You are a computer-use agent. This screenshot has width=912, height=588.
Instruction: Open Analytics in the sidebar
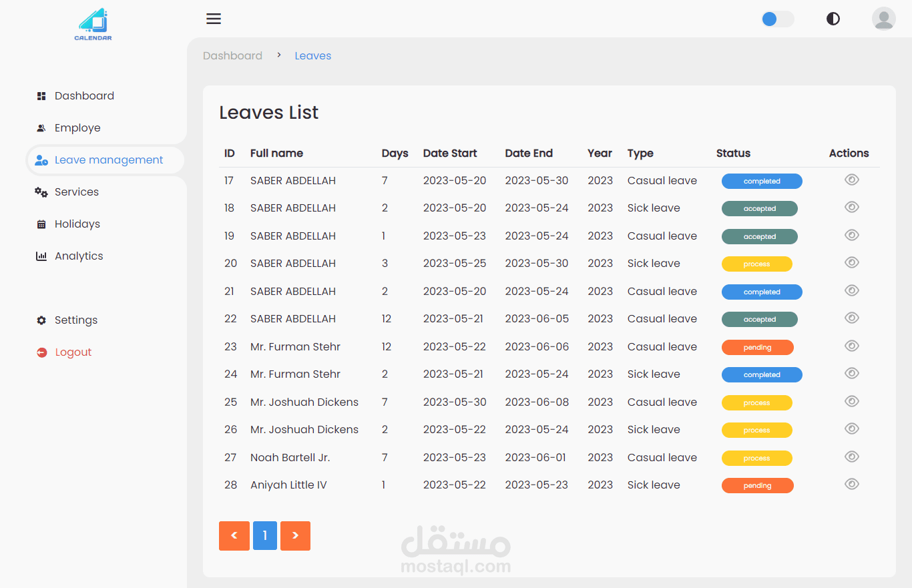tap(79, 256)
